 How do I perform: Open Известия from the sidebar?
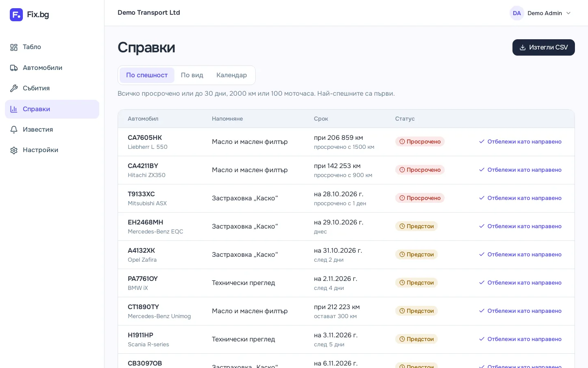[x=52, y=130]
